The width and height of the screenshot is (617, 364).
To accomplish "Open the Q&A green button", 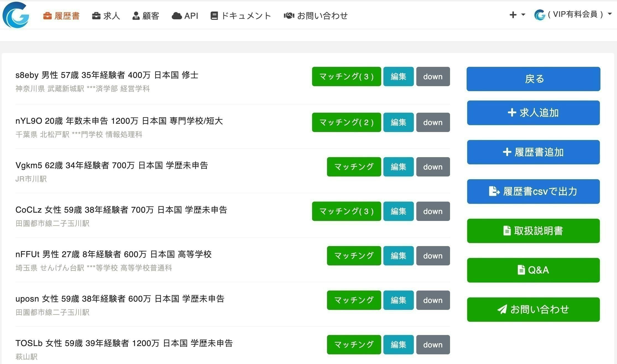I will coord(533,270).
